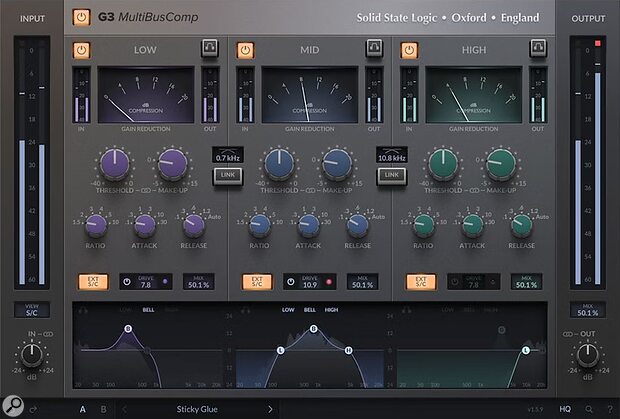Viewport: 620px width, 419px height.
Task: Click the HIGH band MIX 50.1 % field
Action: 527,282
